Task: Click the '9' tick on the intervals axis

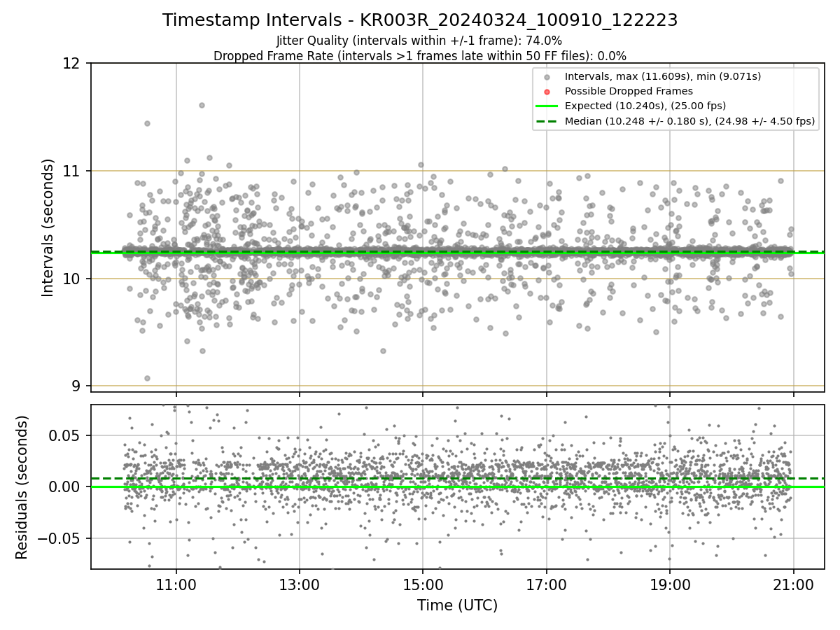Action: click(76, 386)
